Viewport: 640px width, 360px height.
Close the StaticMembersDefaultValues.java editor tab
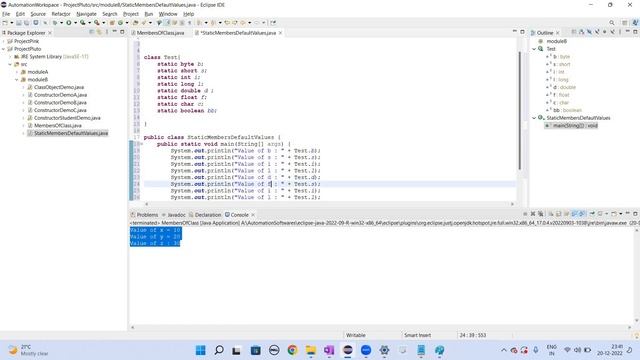[x=280, y=33]
